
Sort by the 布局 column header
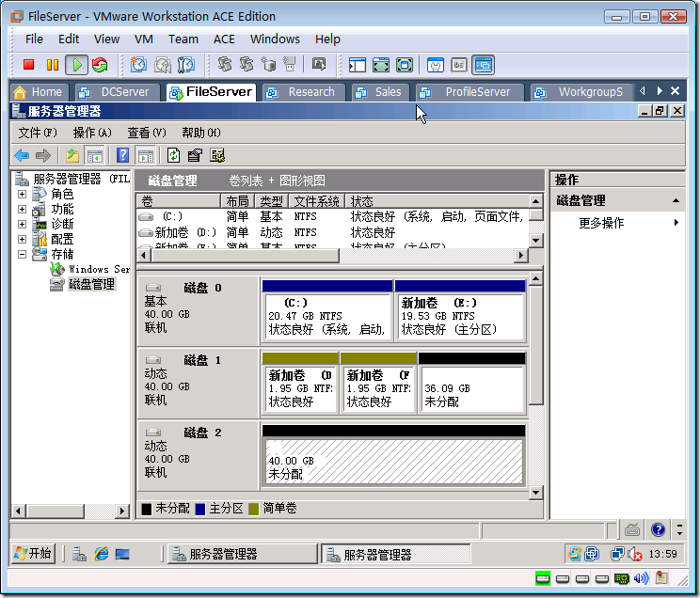[x=237, y=201]
